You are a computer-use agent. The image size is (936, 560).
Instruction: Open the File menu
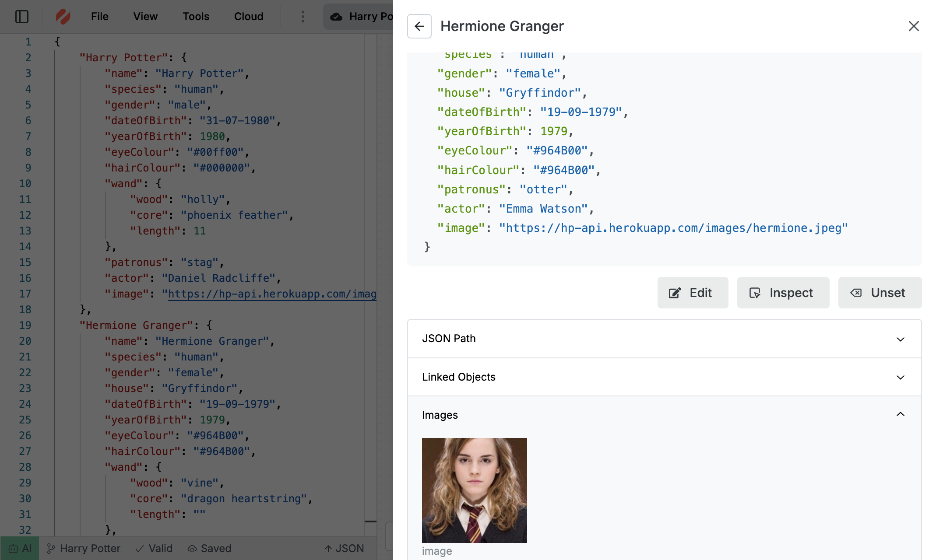pos(99,17)
